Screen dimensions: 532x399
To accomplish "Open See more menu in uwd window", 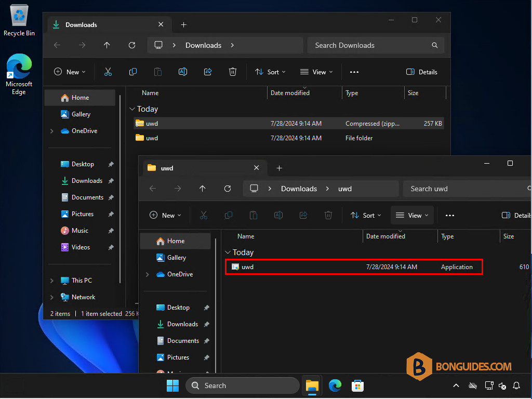I will (450, 216).
